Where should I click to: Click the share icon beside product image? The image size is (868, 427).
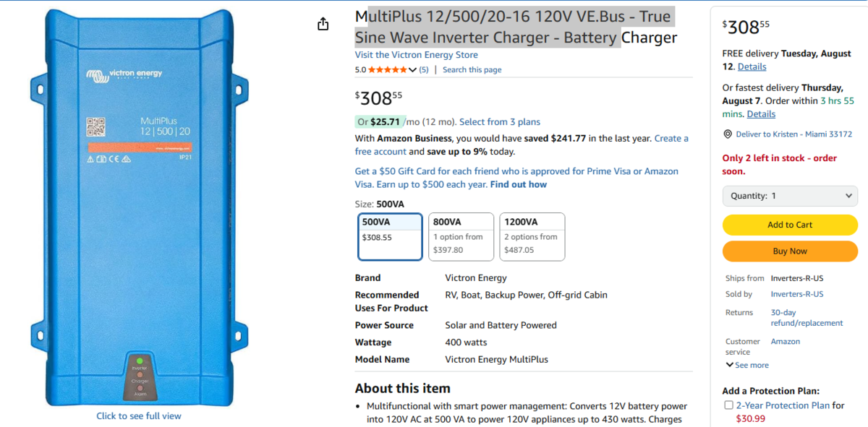point(323,25)
